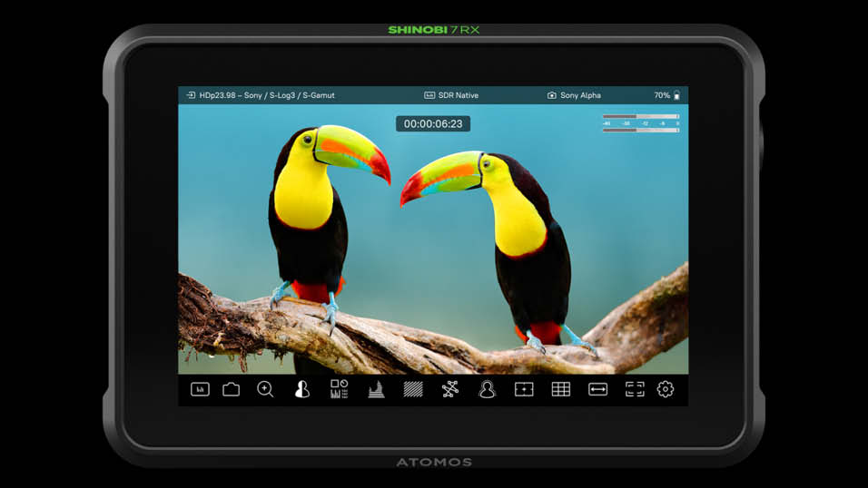Open the Sony Alpha camera settings
This screenshot has height=488, width=868.
(x=580, y=95)
